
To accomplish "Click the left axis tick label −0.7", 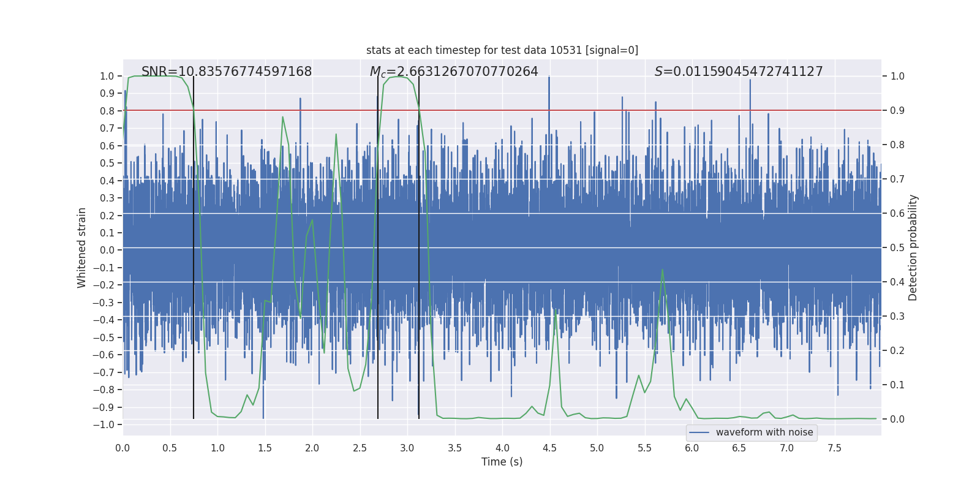I will coord(104,372).
